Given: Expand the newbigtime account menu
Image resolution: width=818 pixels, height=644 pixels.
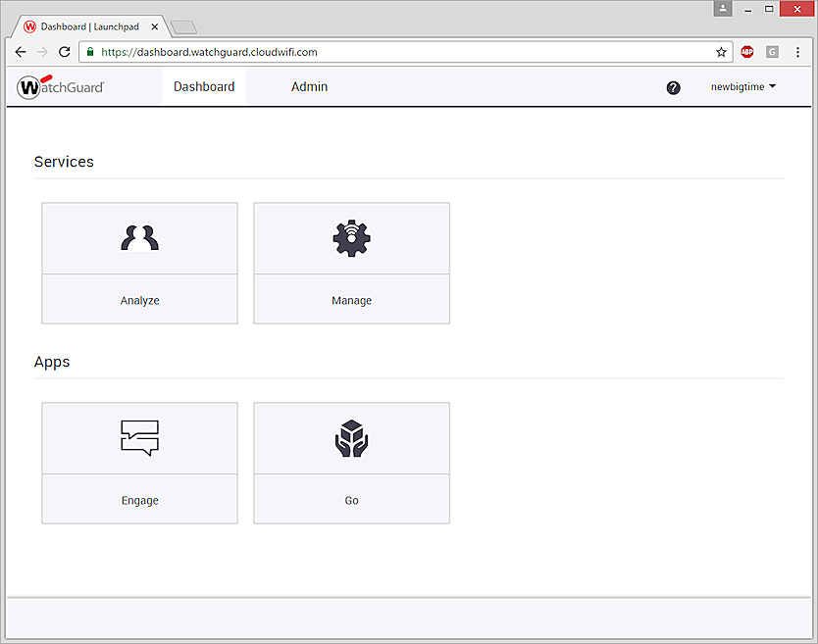Looking at the screenshot, I should coord(742,86).
